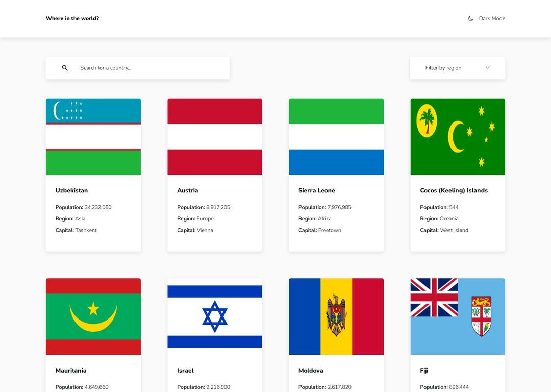
Task: Open the Uzbekistan flag image
Action: pyautogui.click(x=93, y=137)
